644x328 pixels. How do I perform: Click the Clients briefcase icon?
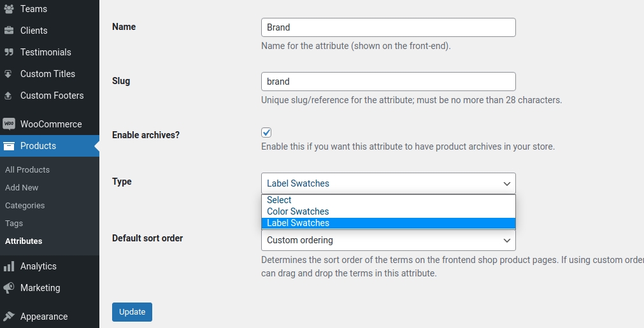[9, 31]
